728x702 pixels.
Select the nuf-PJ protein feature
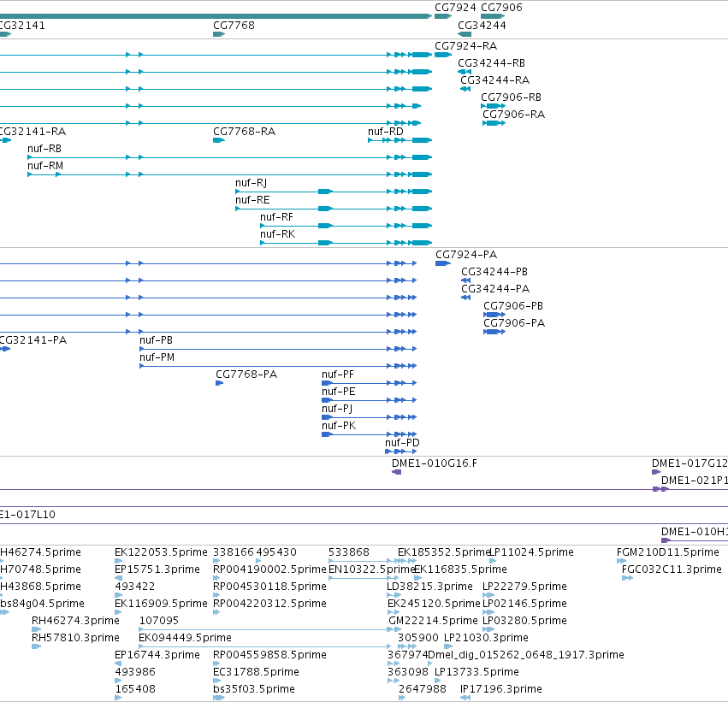369,417
